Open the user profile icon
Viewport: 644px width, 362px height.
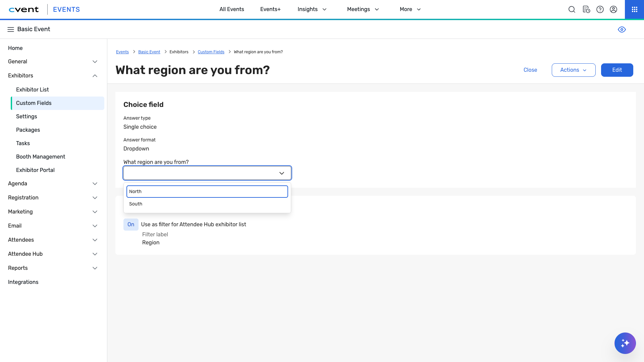pos(613,9)
